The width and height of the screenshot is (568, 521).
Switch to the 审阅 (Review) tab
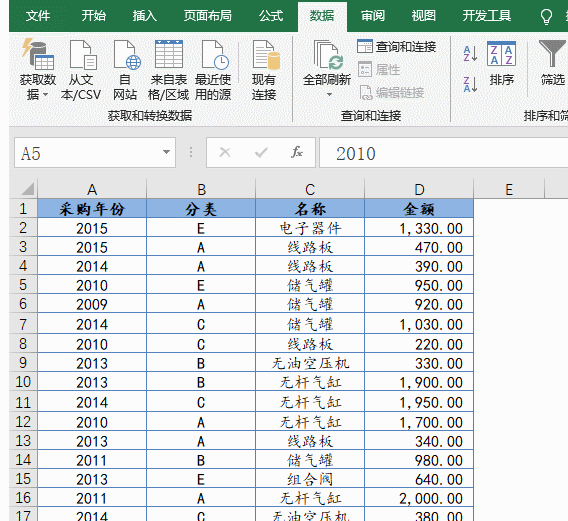click(373, 16)
